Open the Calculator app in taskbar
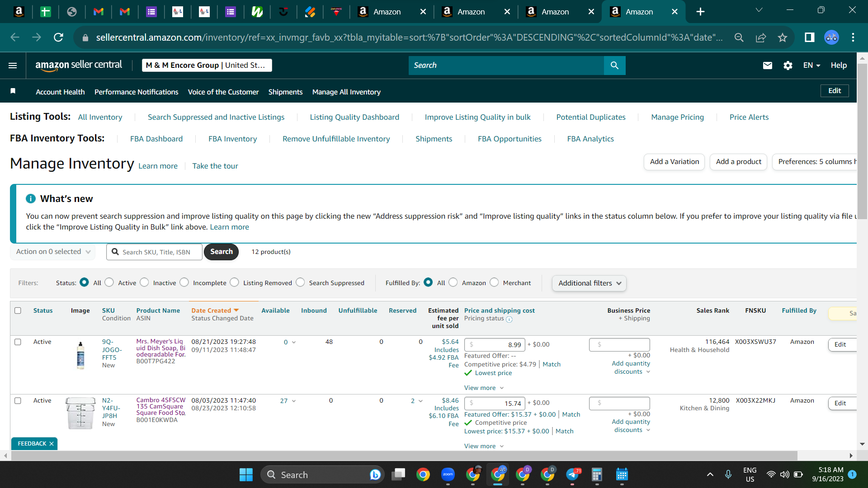The height and width of the screenshot is (488, 868). pos(597,474)
